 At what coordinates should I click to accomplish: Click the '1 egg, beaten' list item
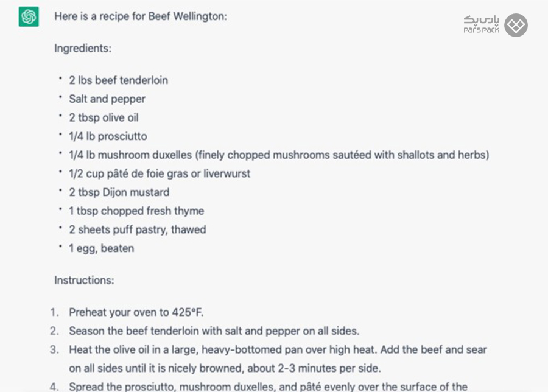point(101,248)
